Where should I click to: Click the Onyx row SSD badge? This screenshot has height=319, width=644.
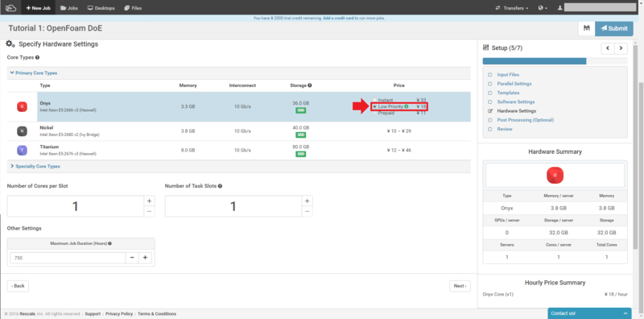point(301,110)
